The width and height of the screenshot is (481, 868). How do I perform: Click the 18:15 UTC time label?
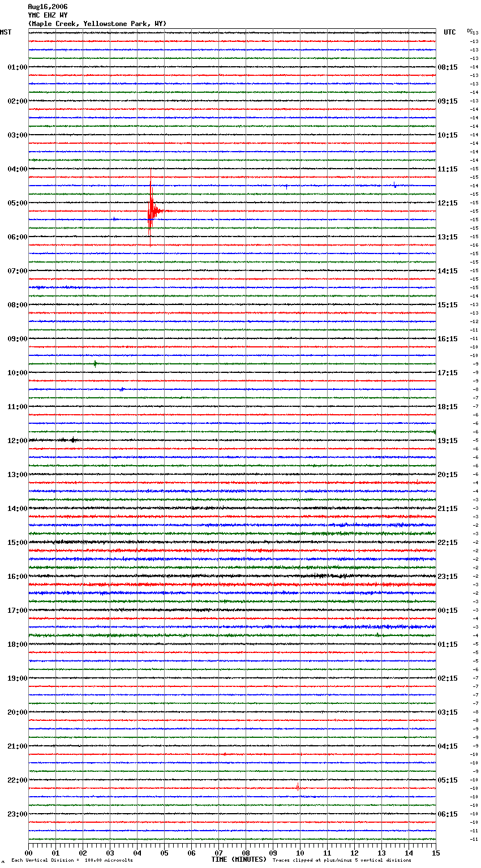point(448,407)
